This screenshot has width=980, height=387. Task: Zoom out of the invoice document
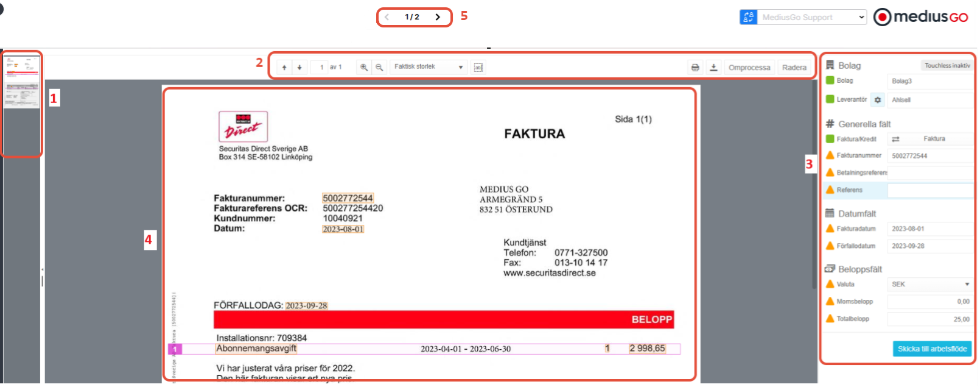tap(379, 68)
